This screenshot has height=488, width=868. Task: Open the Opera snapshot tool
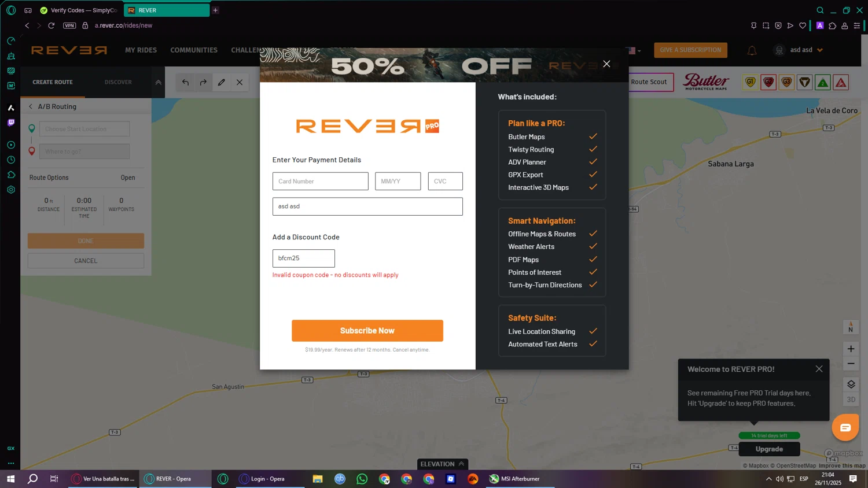(x=766, y=25)
